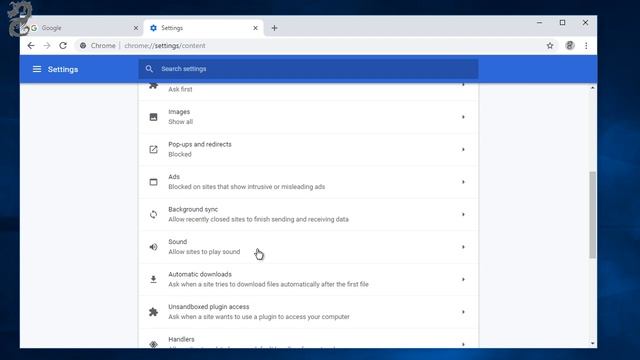Click the Settings header title
The height and width of the screenshot is (360, 640).
tap(63, 69)
